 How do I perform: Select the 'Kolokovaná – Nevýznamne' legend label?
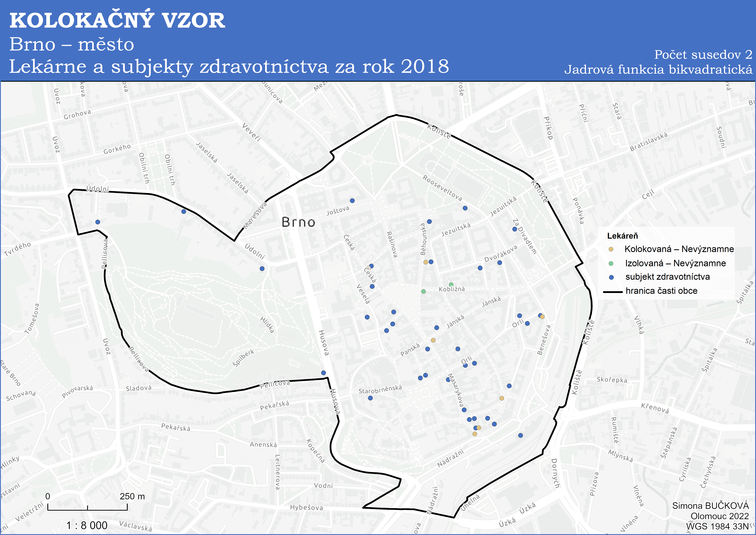(x=679, y=249)
